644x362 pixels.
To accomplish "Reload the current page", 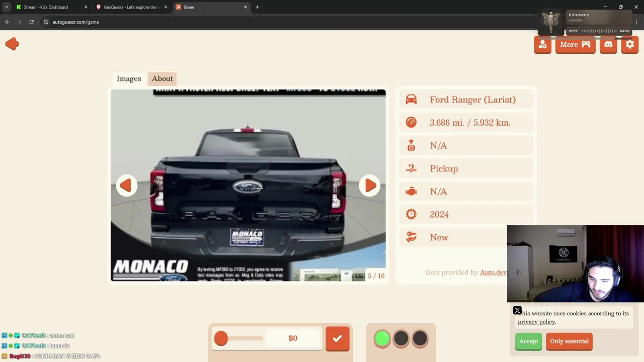I will coord(31,22).
